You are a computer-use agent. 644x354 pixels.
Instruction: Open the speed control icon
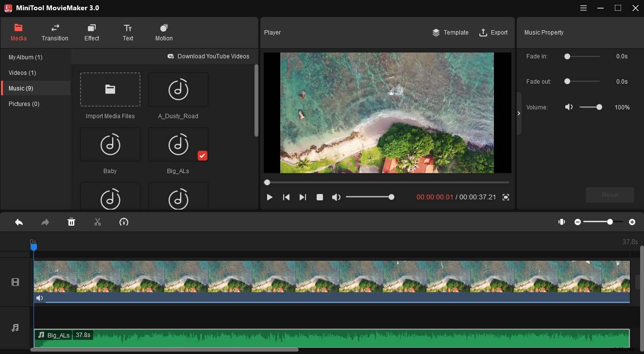click(x=124, y=222)
